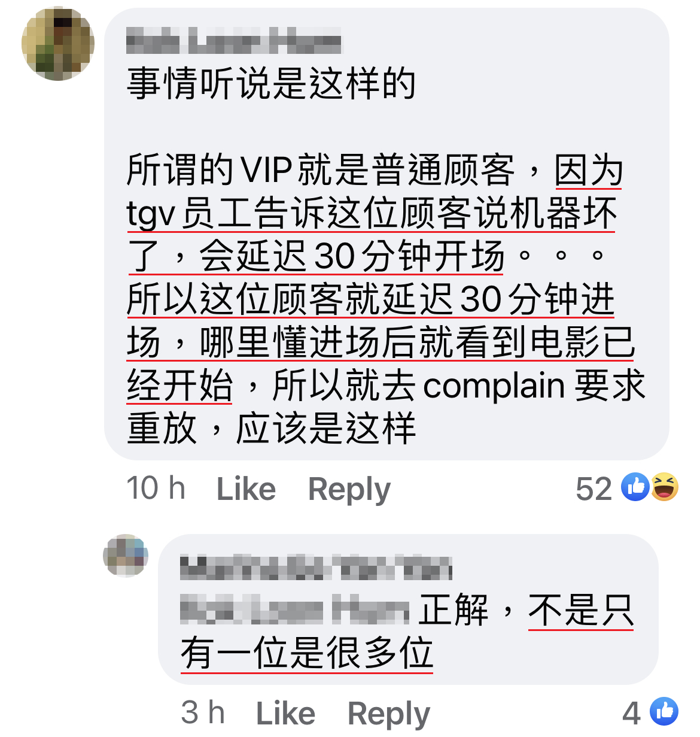700x737 pixels.
Task: Open the top commenter's pixelated profile picture
Action: pos(58,44)
